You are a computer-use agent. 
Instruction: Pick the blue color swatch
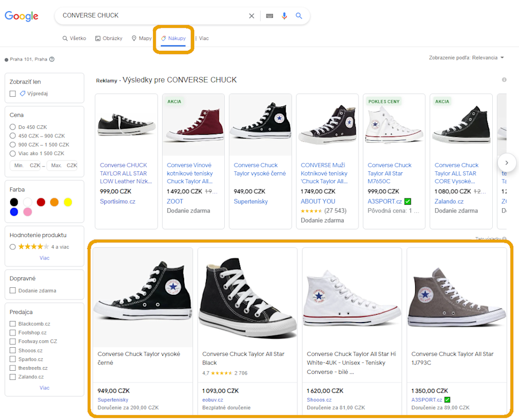(14, 212)
